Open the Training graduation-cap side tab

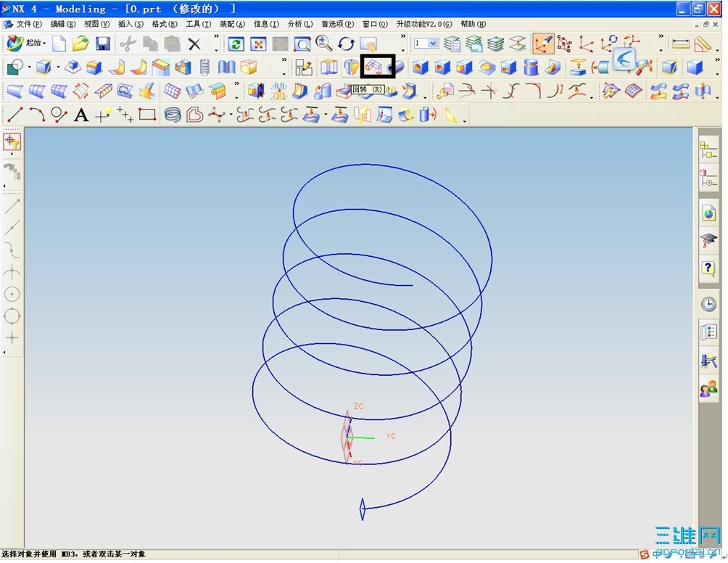coord(708,241)
